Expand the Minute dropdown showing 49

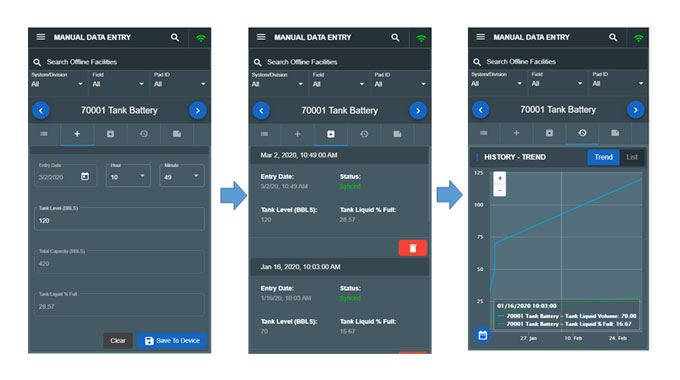tap(182, 176)
